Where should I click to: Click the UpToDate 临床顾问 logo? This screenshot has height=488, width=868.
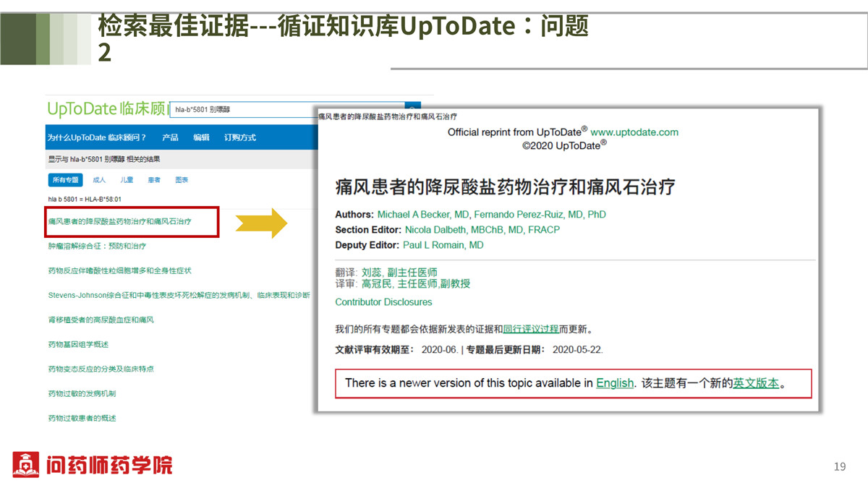point(107,109)
